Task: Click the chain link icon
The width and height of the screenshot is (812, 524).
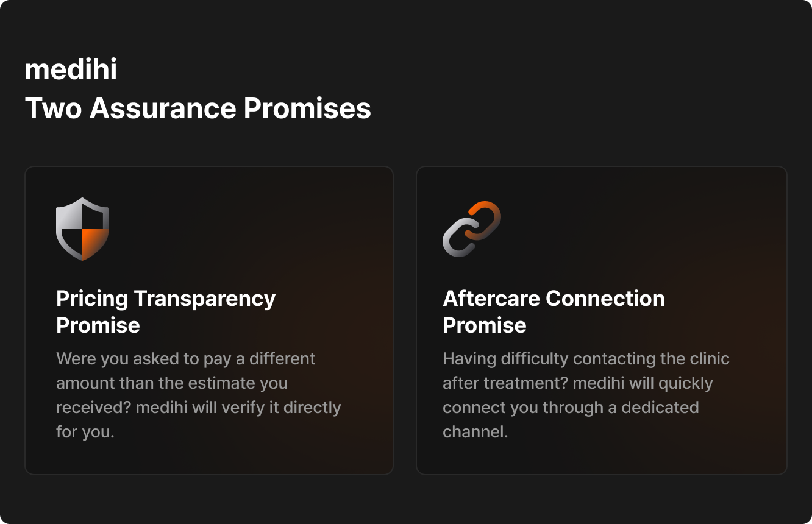Action: coord(471,228)
